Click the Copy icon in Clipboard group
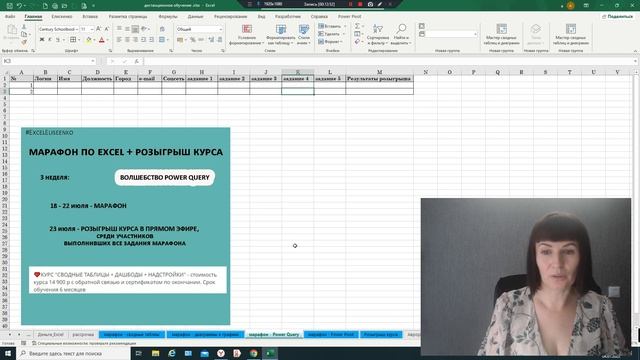 [24, 34]
